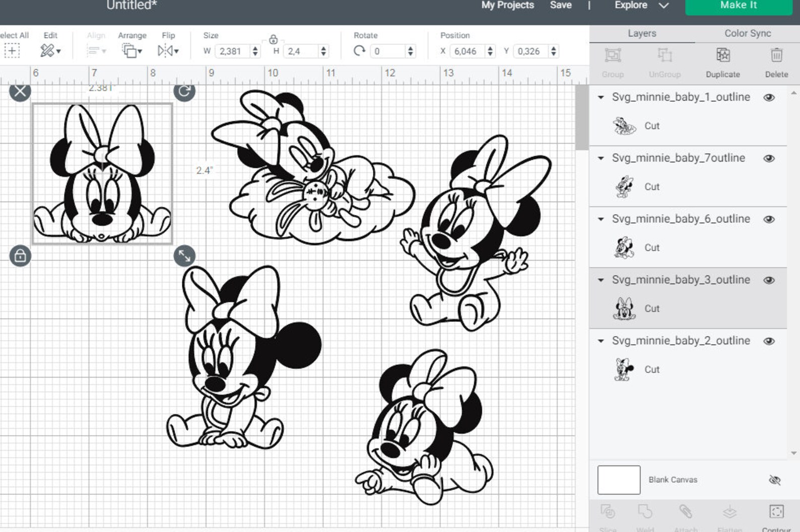The height and width of the screenshot is (532, 800).
Task: Hide Svg_minnie_baby_1_outline layer
Action: click(x=769, y=98)
